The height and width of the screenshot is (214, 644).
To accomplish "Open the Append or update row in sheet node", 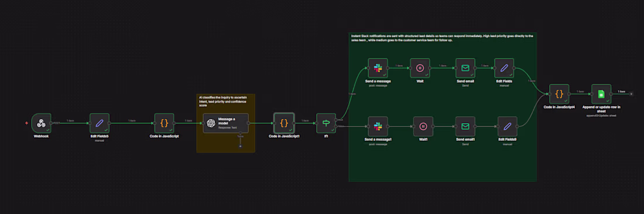I will (601, 94).
